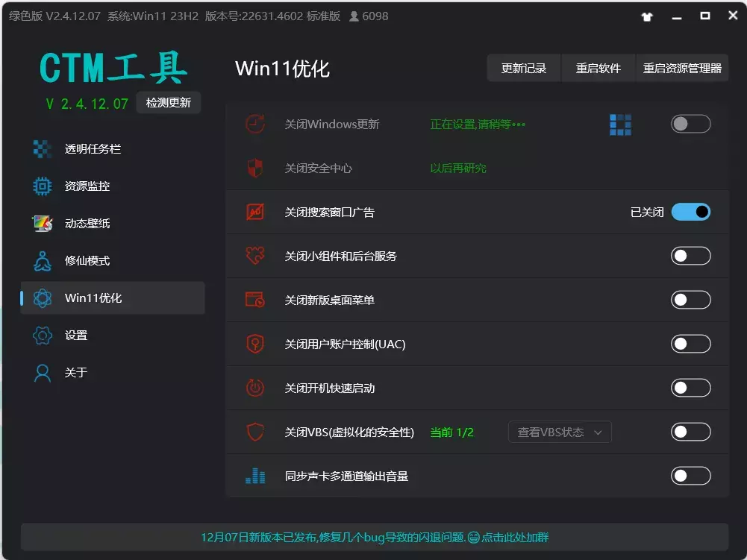This screenshot has height=560, width=747.
Task: Click the Win11优化 atom icon in sidebar
Action: pos(43,298)
